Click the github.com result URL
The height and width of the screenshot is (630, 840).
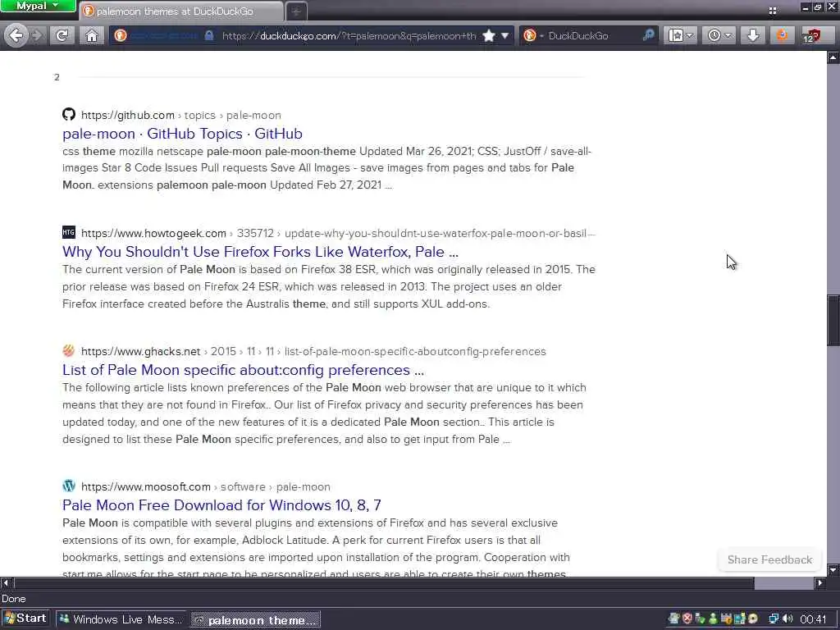point(181,115)
